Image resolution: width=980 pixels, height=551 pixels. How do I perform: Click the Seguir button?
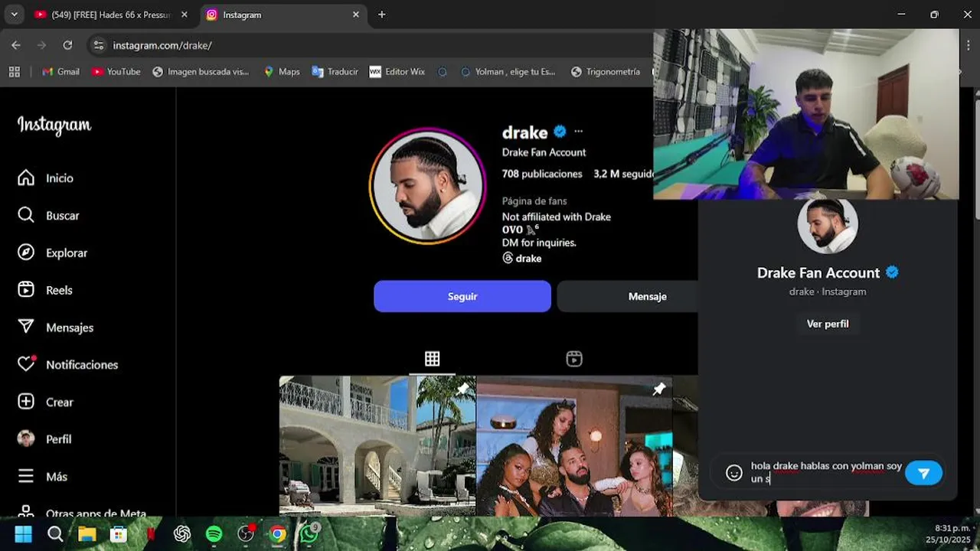[462, 296]
